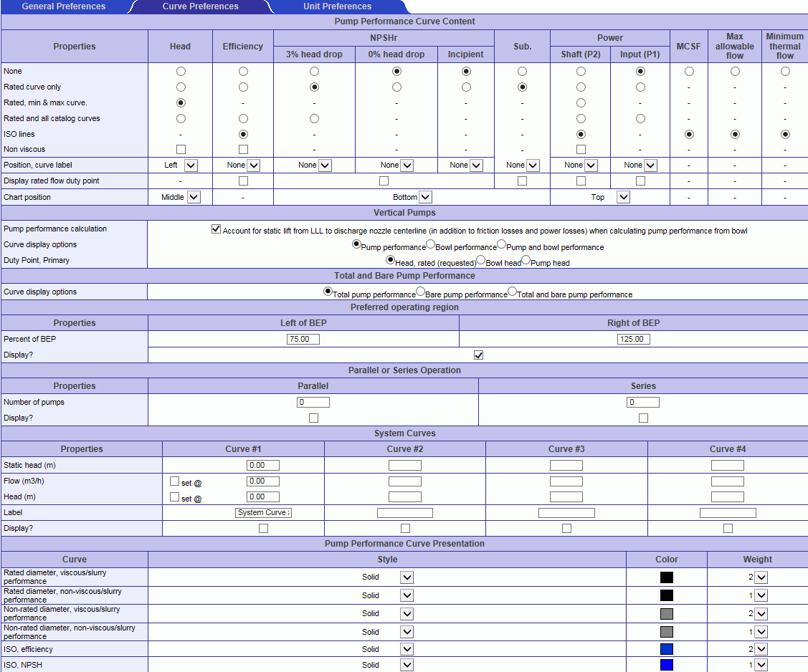Image resolution: width=808 pixels, height=672 pixels.
Task: Choose ISO lines for Minimum thermal flow
Action: click(x=785, y=135)
